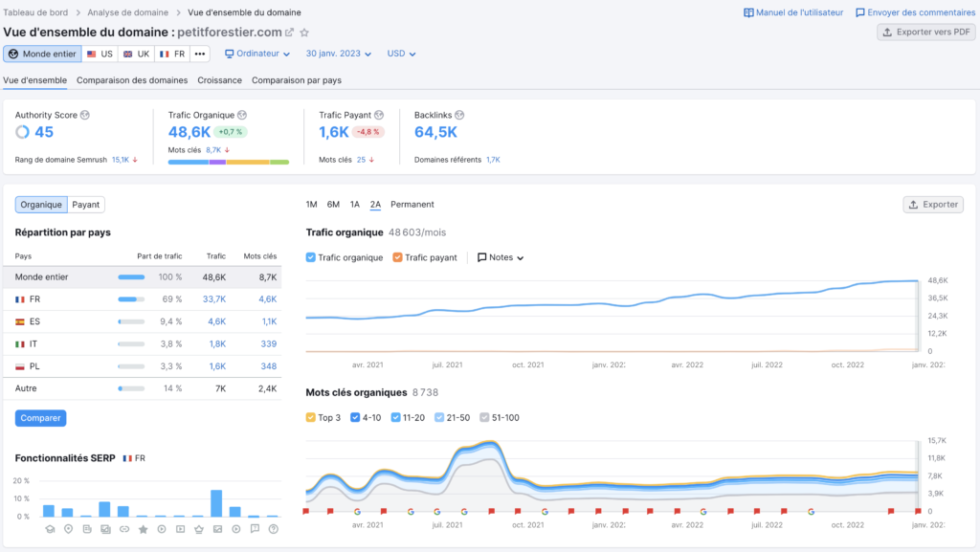Open the USD currency dropdown
This screenshot has height=552, width=980.
point(401,54)
